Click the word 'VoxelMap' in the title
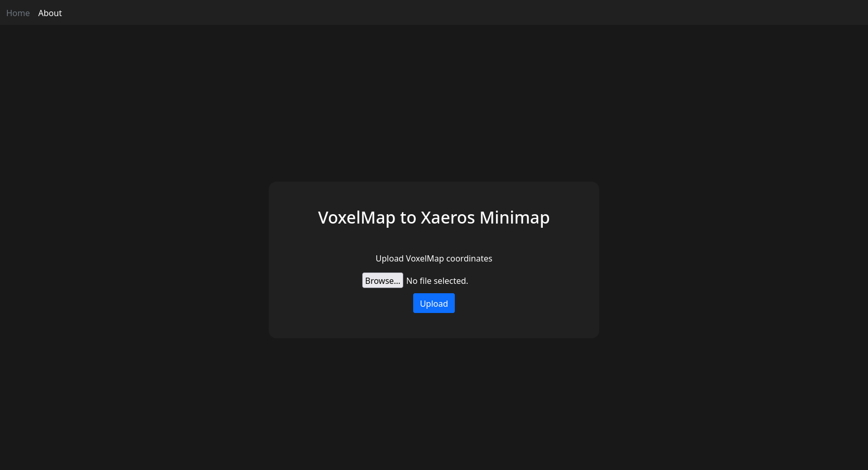Viewport: 868px width, 470px height. click(x=356, y=218)
